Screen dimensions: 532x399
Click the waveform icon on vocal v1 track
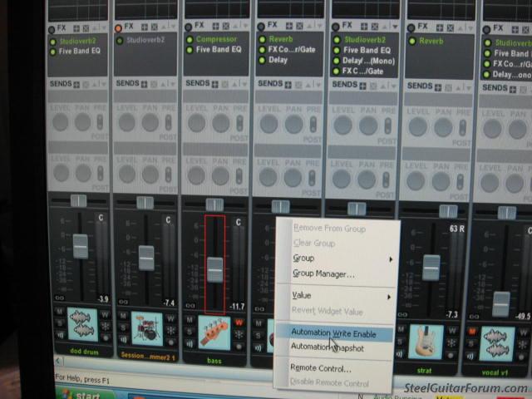coord(496,342)
